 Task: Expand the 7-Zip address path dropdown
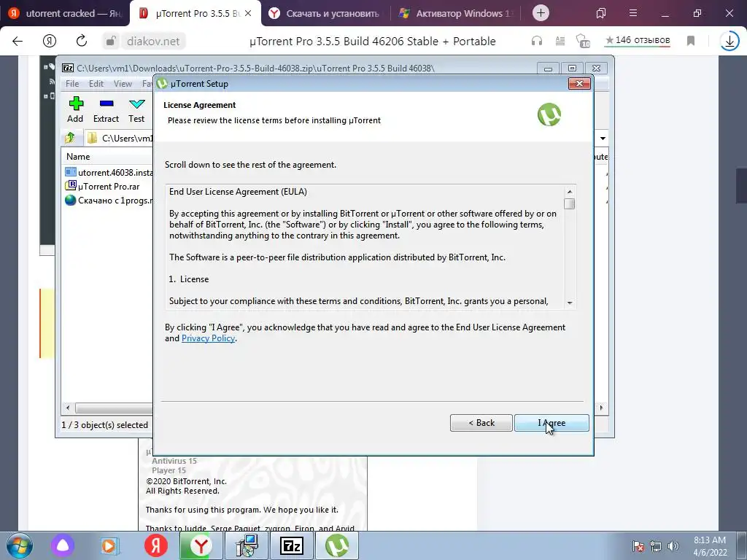[x=603, y=139]
